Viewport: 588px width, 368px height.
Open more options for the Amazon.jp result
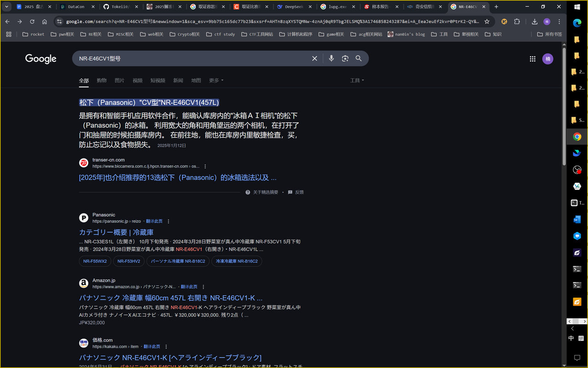point(204,287)
